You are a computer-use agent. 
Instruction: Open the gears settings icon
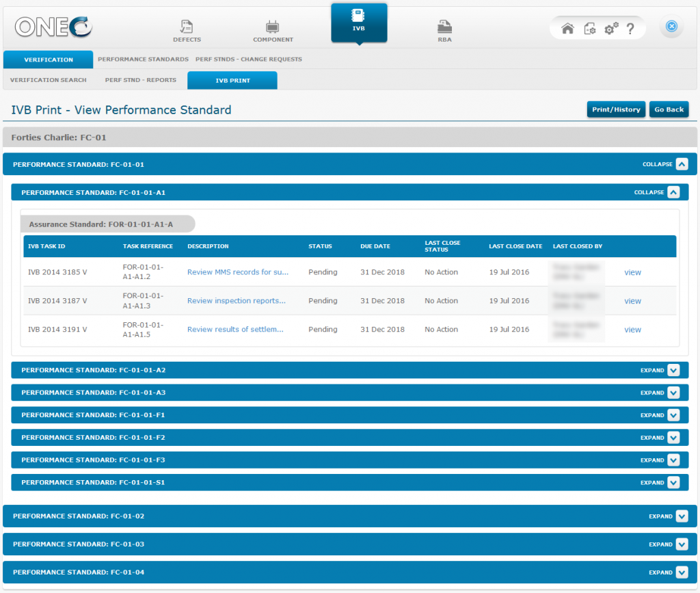pos(611,29)
